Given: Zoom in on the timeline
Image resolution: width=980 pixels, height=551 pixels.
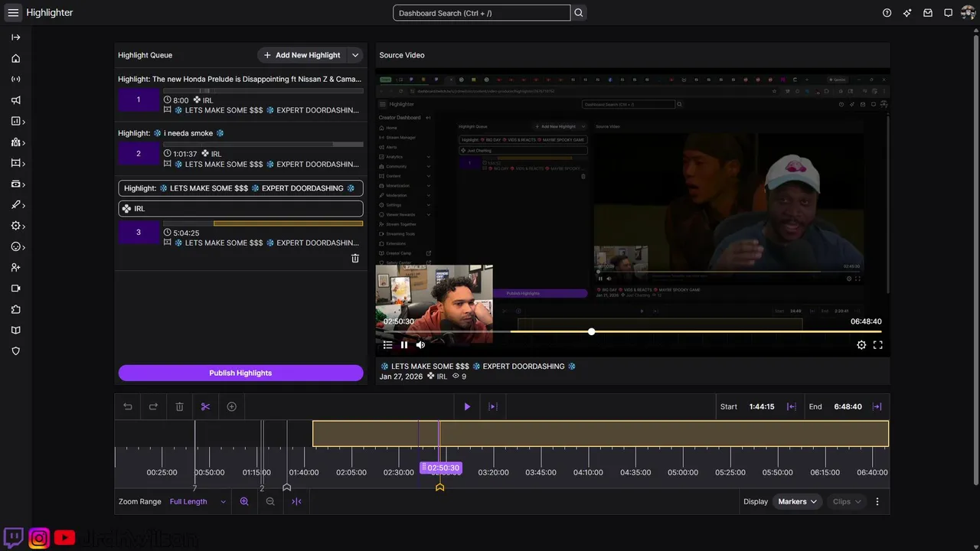Looking at the screenshot, I should 244,501.
